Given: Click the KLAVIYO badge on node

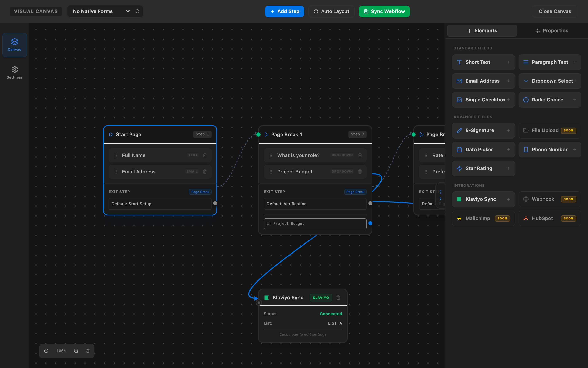Looking at the screenshot, I should (321, 298).
